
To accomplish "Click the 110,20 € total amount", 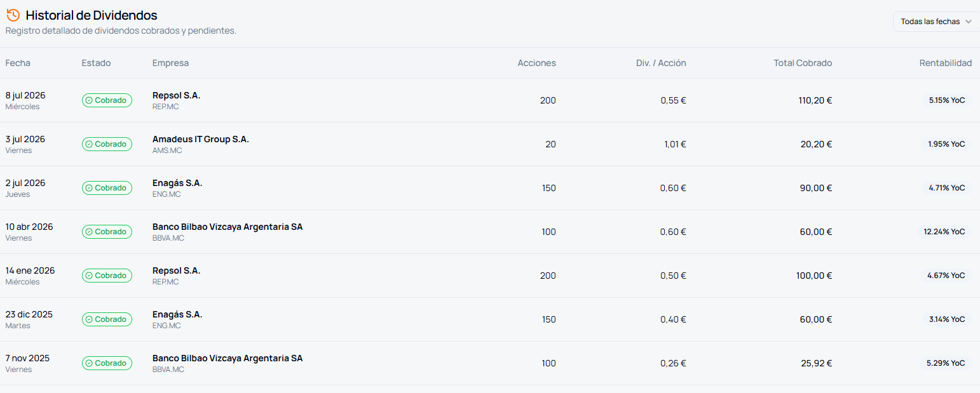I will tap(815, 100).
